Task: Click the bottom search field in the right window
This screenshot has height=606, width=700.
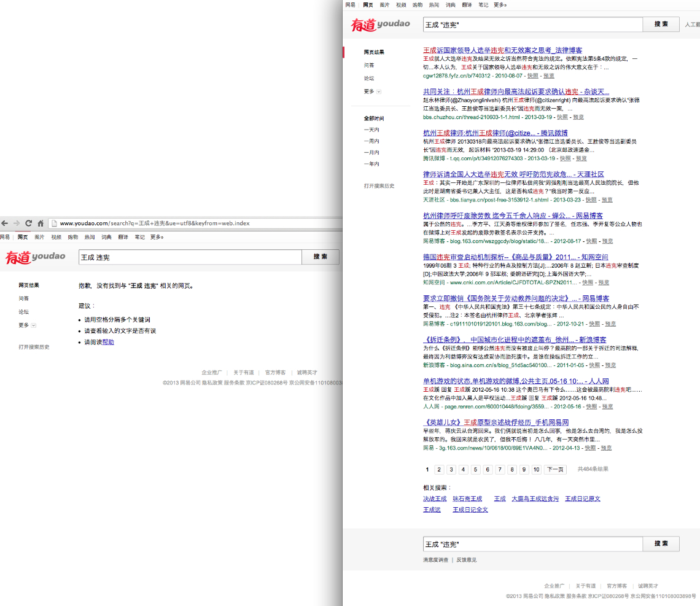Action: [x=532, y=544]
